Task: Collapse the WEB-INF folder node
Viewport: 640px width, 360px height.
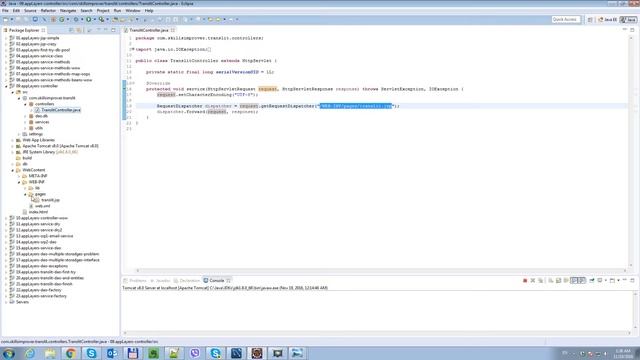Action: (x=19, y=182)
